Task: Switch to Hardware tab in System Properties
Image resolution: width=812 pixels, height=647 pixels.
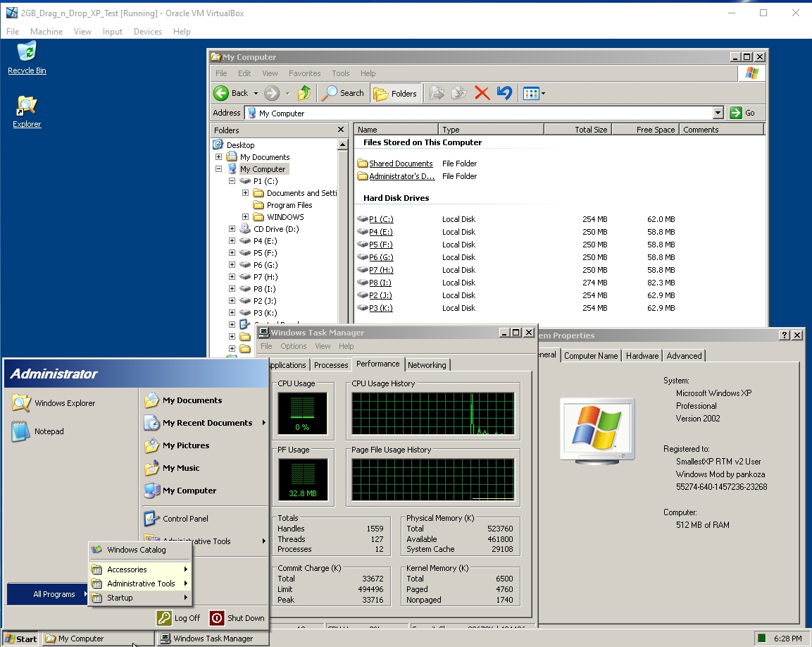Action: point(642,356)
